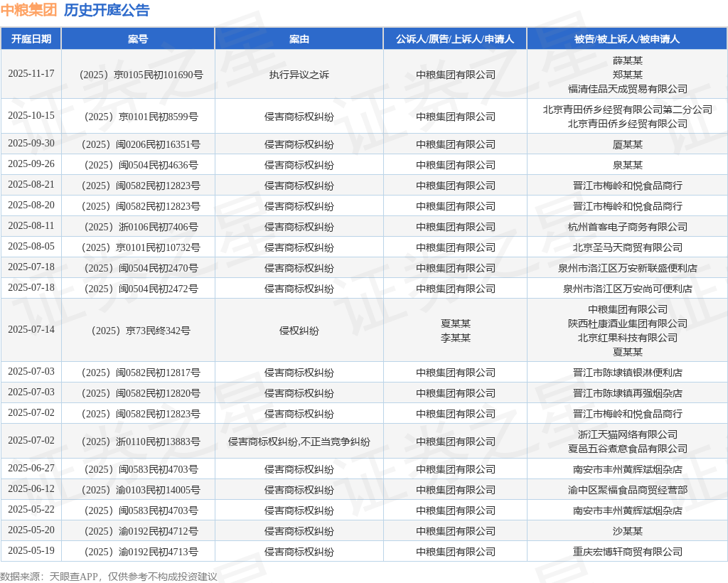Click 泉州市洛江区万安新联盛便利店
Image resolution: width=728 pixels, height=583 pixels.
(627, 268)
